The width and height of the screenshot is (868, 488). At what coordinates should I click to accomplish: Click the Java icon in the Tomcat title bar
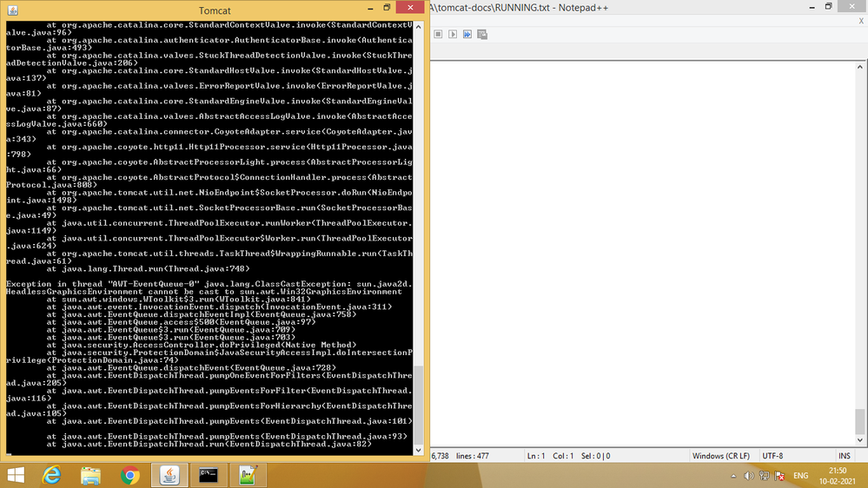(12, 10)
